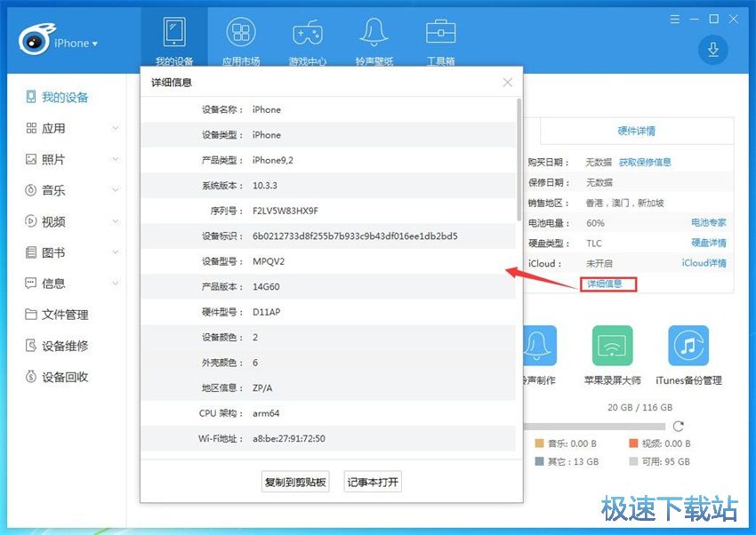Click 记事本打开 button
Viewport: 756px width, 535px height.
pos(373,482)
